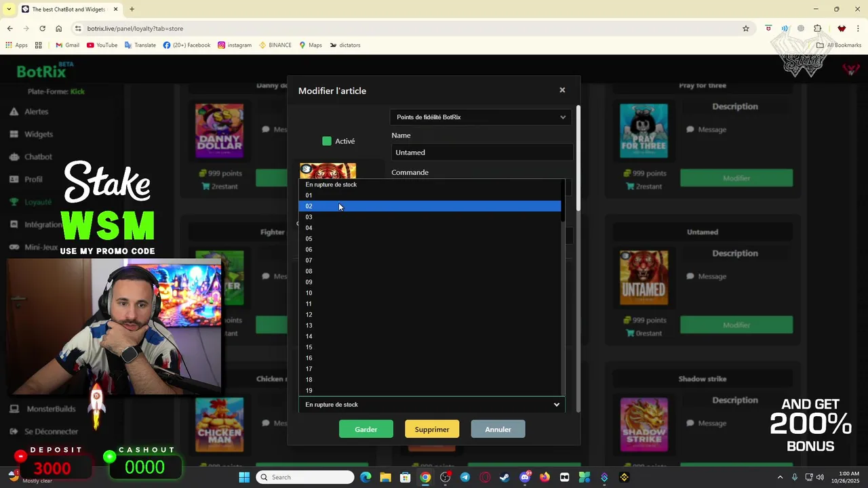Choose stock option 04

pos(430,228)
